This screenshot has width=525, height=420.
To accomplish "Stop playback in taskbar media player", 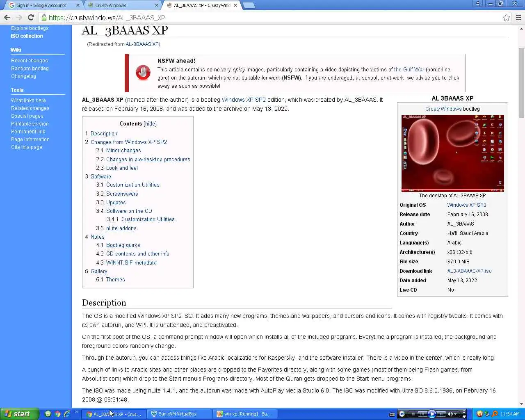I will (413, 414).
